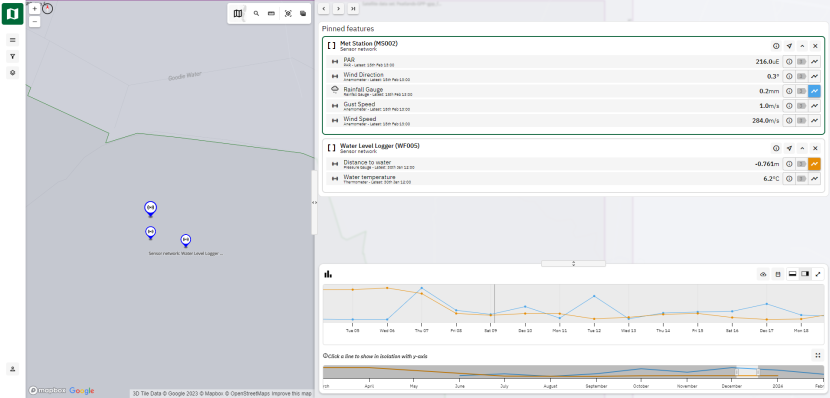Click the right handle of timeline range brush
The height and width of the screenshot is (398, 830).
point(758,372)
